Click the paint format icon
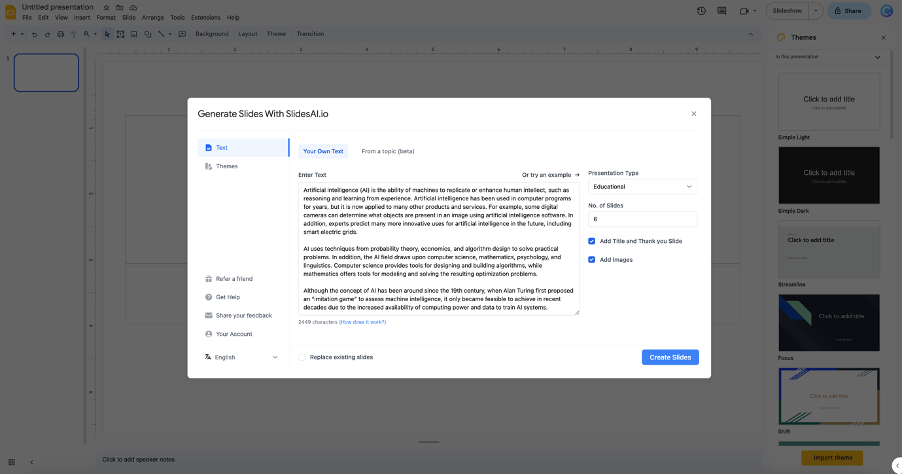This screenshot has width=902, height=474. 73,35
